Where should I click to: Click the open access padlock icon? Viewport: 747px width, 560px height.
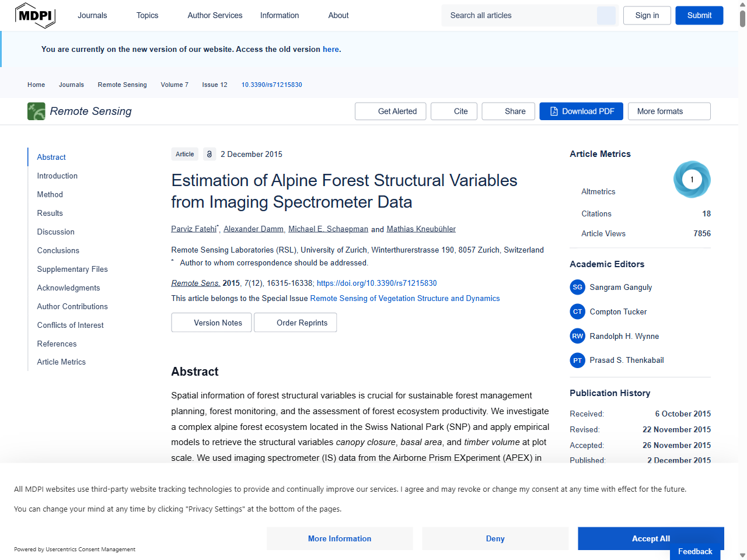(209, 154)
